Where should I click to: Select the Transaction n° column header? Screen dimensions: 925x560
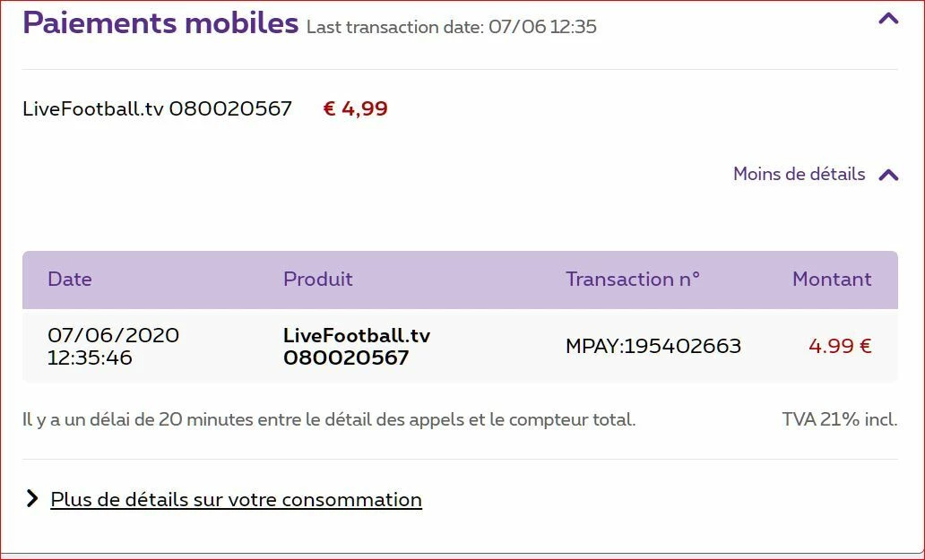click(x=632, y=280)
